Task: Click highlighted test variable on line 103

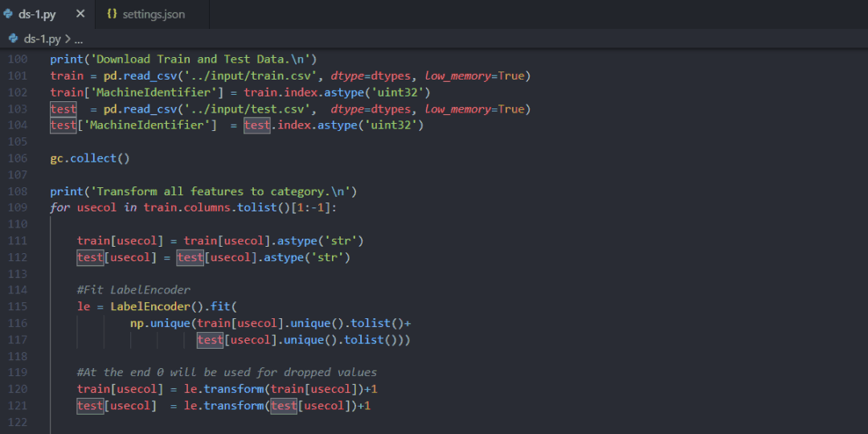Action: pos(63,109)
